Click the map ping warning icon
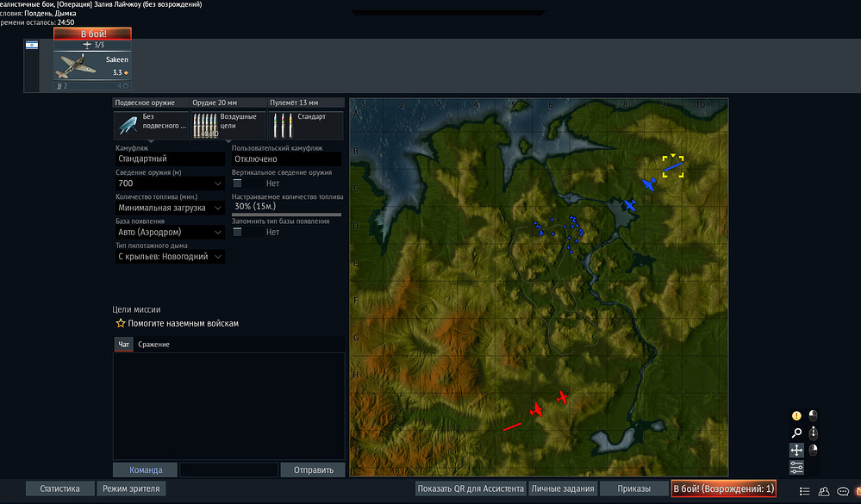861x504 pixels. (x=796, y=415)
